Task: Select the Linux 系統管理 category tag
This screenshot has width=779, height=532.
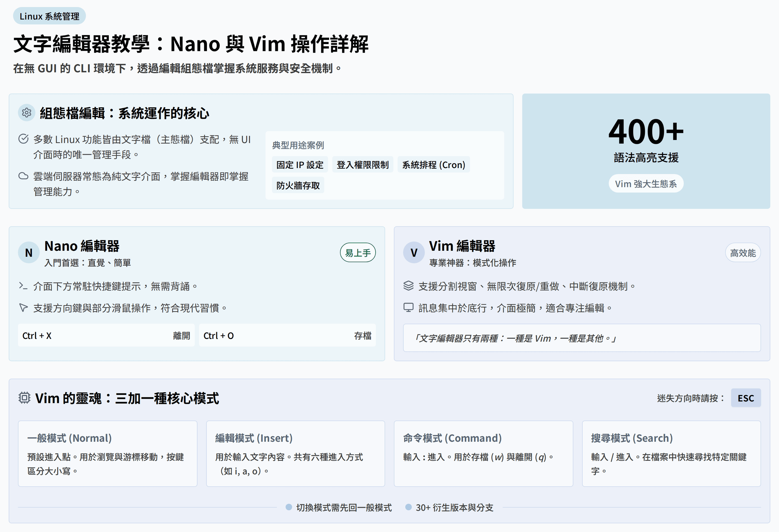Action: pyautogui.click(x=49, y=16)
